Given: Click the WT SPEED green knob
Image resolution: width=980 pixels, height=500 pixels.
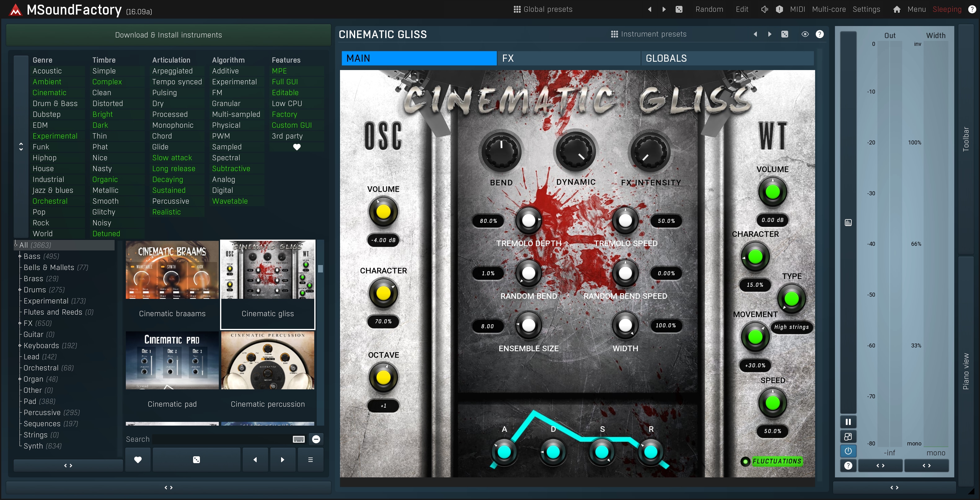Looking at the screenshot, I should 772,403.
